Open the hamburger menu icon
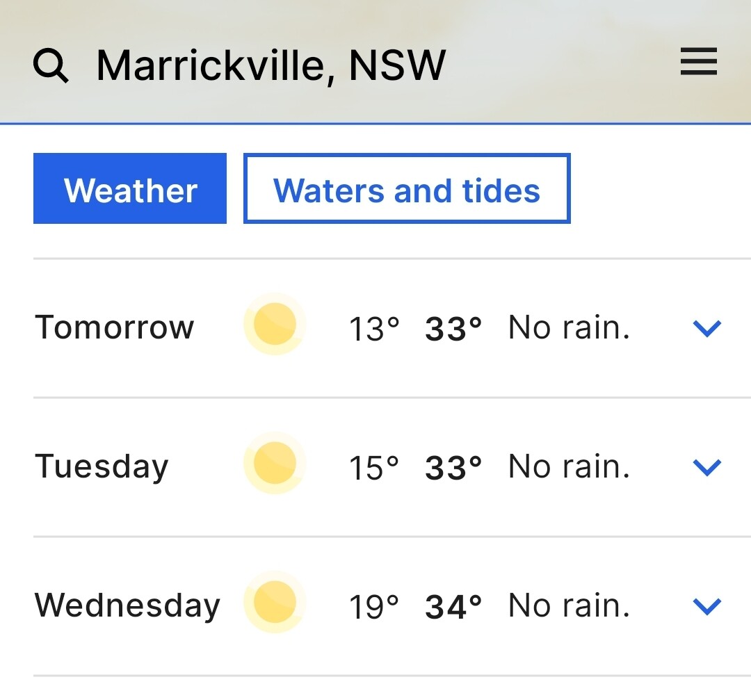The image size is (751, 700). coord(698,61)
